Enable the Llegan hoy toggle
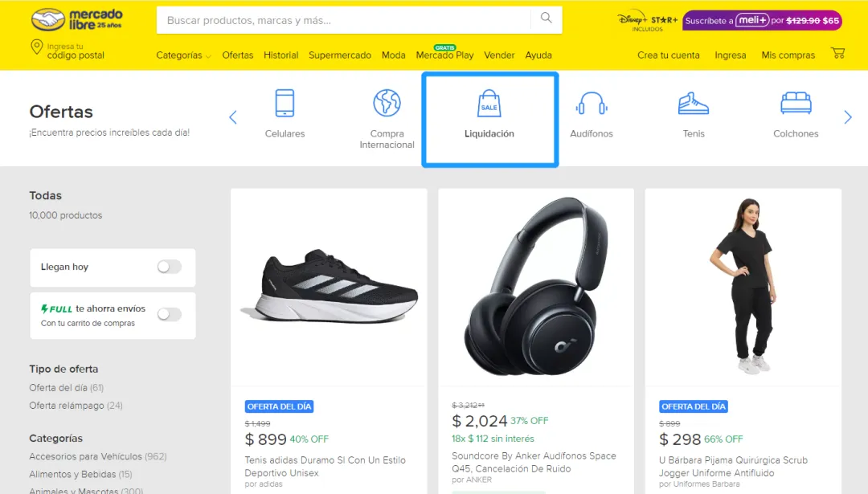868x494 pixels. (170, 267)
